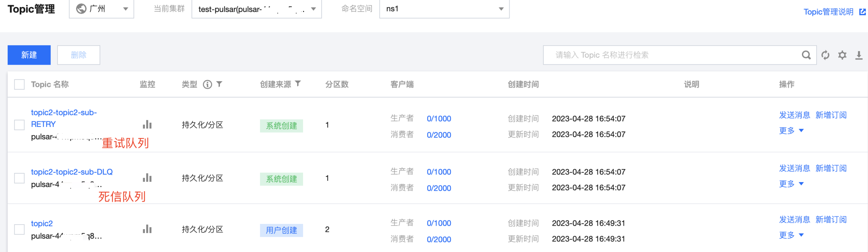Click the 新建 button
868x252 pixels.
29,55
